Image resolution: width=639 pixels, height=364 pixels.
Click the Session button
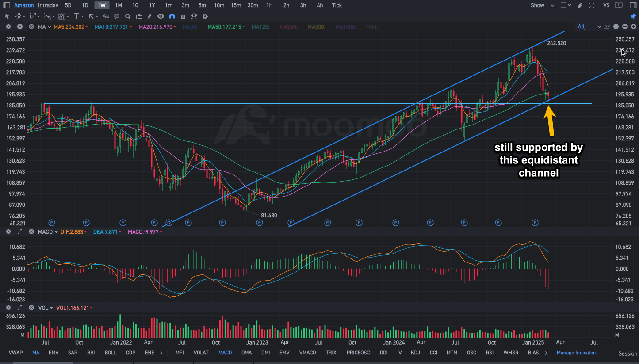[x=628, y=353]
